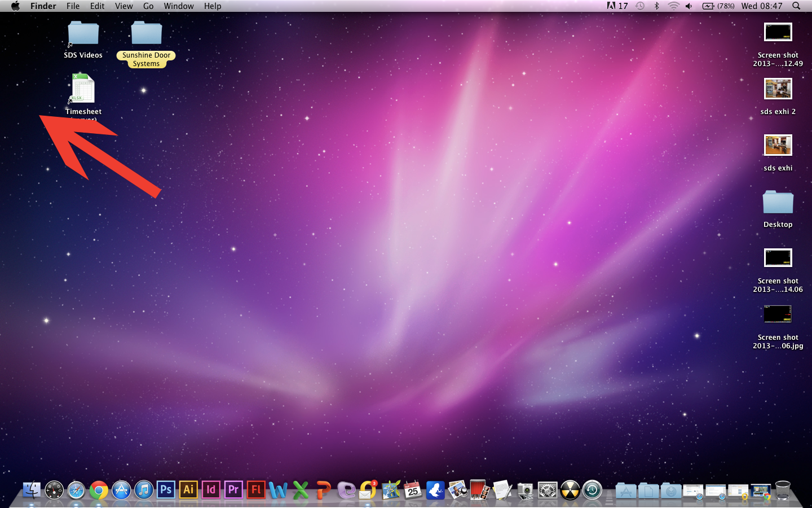This screenshot has height=508, width=812.
Task: Launch Adobe Premiere Pro from the dock
Action: point(233,489)
